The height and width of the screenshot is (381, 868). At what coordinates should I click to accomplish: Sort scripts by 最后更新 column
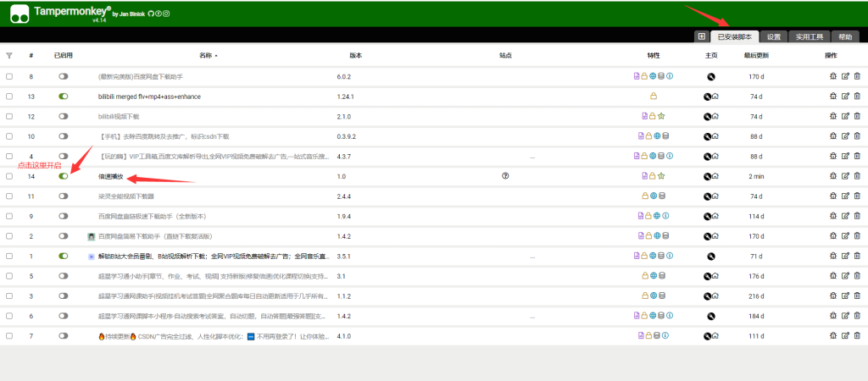click(755, 55)
